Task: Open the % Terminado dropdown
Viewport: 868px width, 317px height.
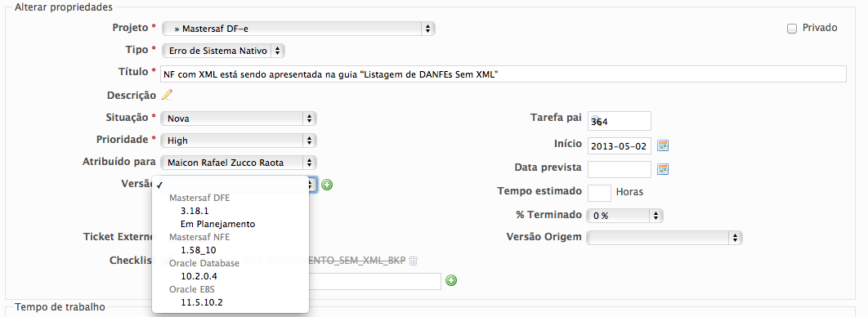Action: [625, 216]
